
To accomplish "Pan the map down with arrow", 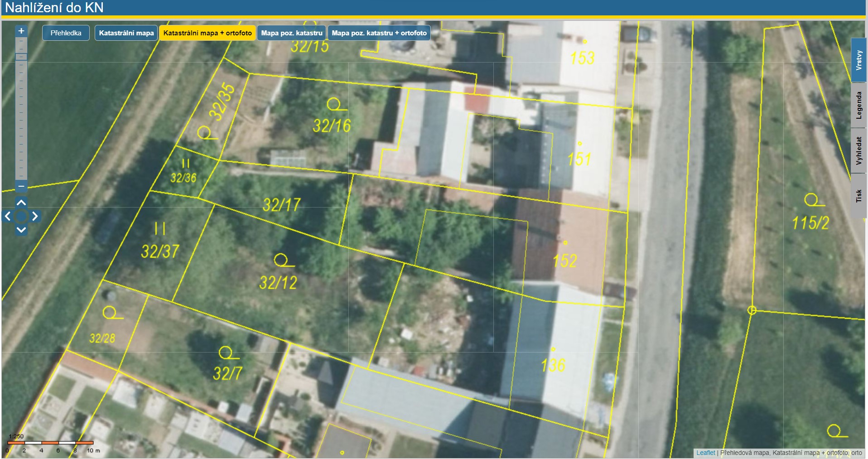I will 21,230.
